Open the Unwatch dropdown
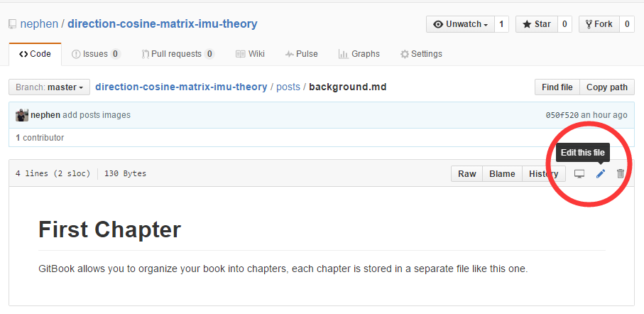 pyautogui.click(x=460, y=24)
